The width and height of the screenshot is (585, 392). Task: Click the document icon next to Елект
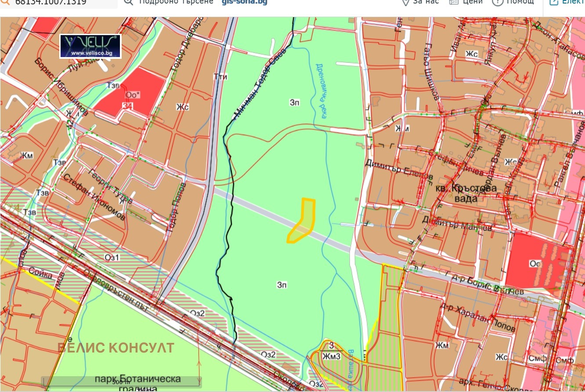[x=553, y=2]
